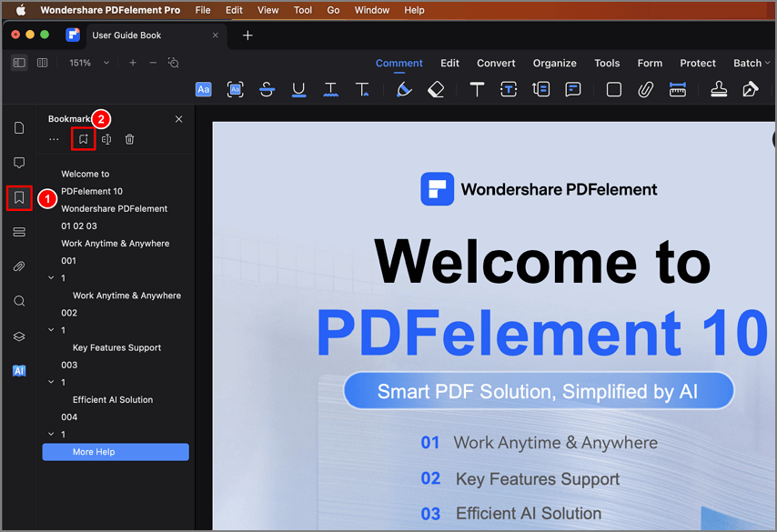This screenshot has height=532, width=777.
Task: Select the Underline tool
Action: click(298, 90)
